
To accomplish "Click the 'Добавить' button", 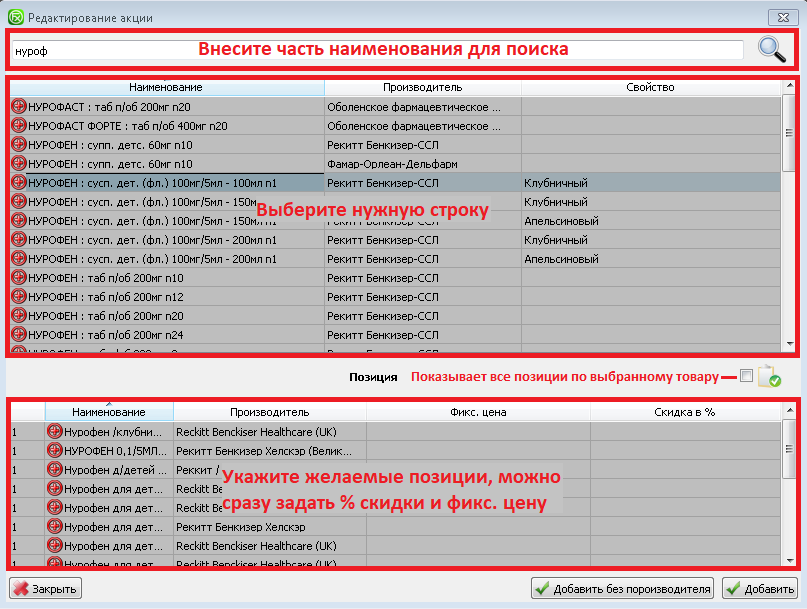I will tap(760, 588).
